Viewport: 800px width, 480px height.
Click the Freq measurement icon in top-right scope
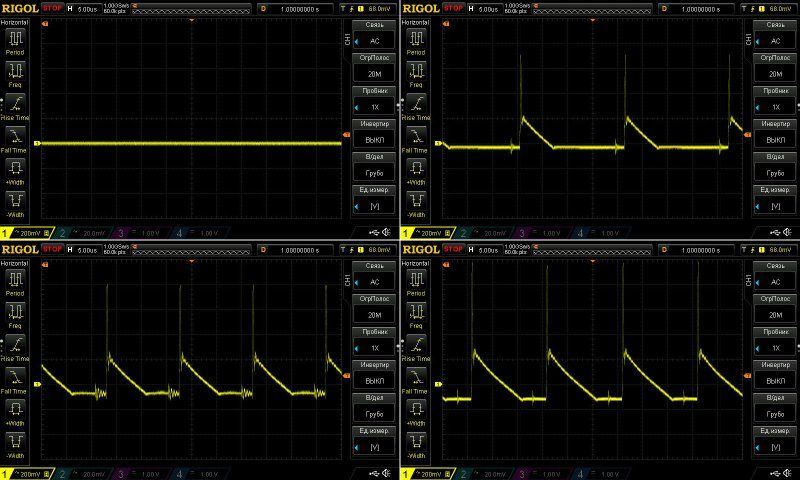415,72
